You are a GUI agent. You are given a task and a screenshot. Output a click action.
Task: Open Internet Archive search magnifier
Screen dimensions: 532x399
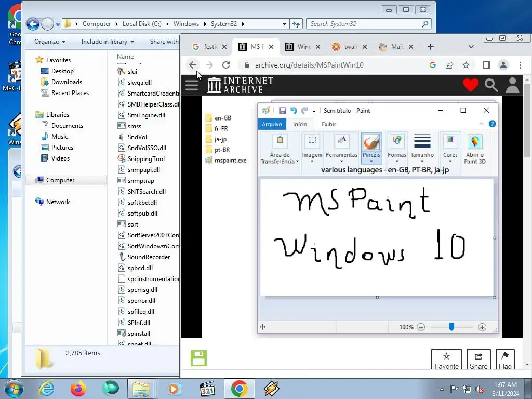[x=491, y=85]
